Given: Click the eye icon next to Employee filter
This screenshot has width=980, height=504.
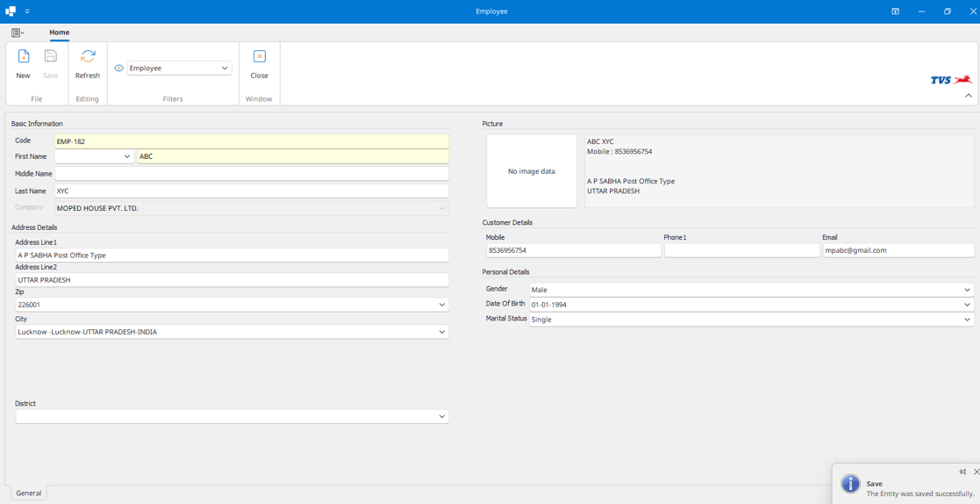Looking at the screenshot, I should tap(119, 68).
